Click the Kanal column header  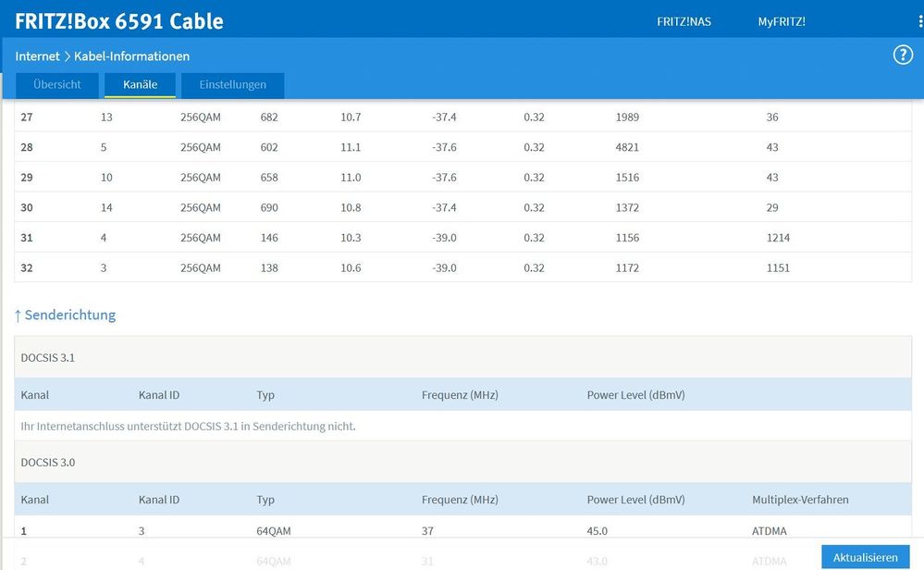click(x=33, y=500)
